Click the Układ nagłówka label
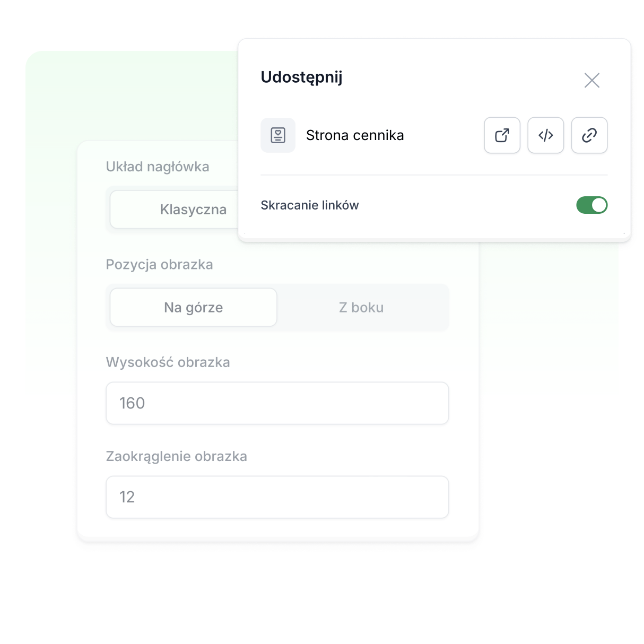644x644 pixels. pos(158,167)
